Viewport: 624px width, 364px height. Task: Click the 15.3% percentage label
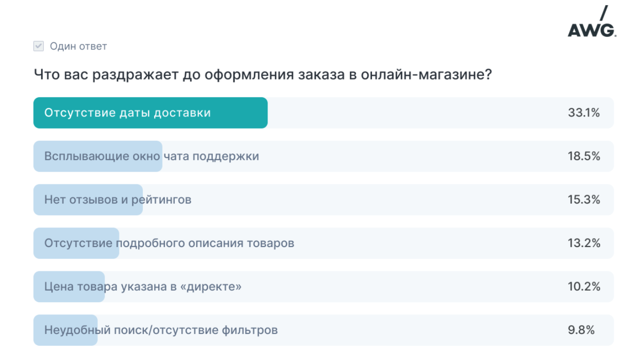[584, 200]
